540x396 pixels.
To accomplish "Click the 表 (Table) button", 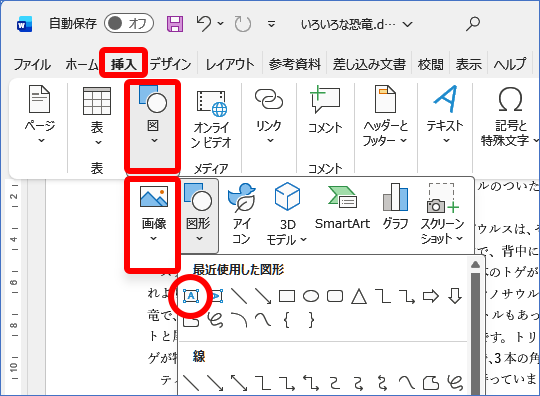I will pyautogui.click(x=97, y=116).
